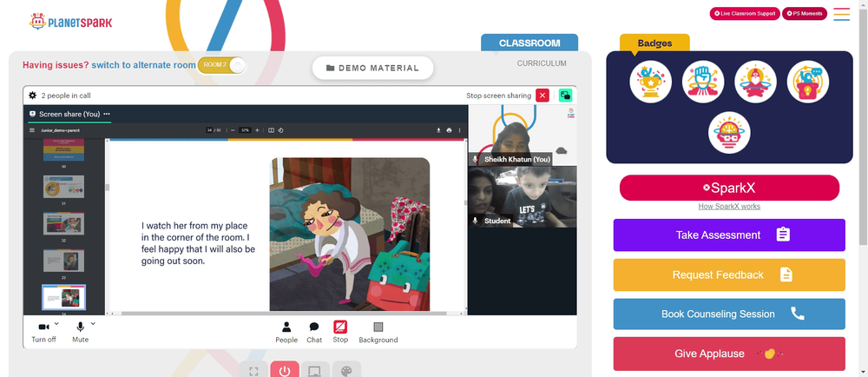
Task: Click the Junior_demo+parent file name
Action: pyautogui.click(x=59, y=130)
